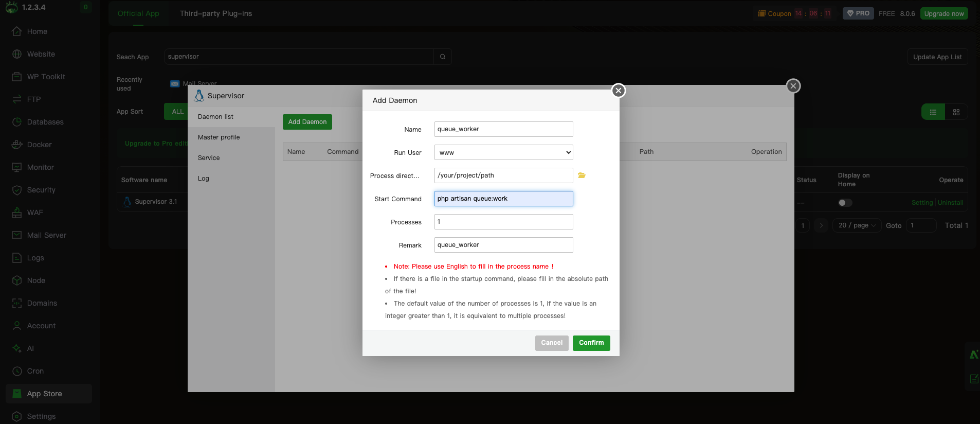This screenshot has height=424, width=980.
Task: Click the Uninstall link for Supervisor
Action: tap(951, 203)
